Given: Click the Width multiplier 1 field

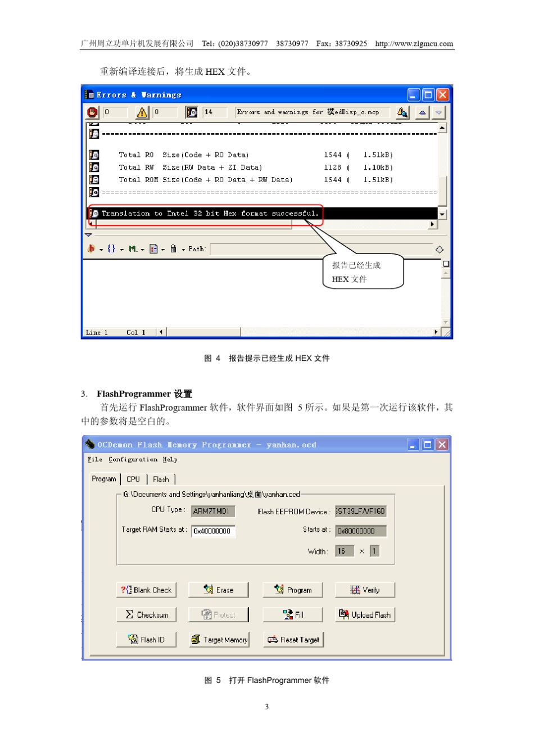Looking at the screenshot, I should (x=374, y=551).
